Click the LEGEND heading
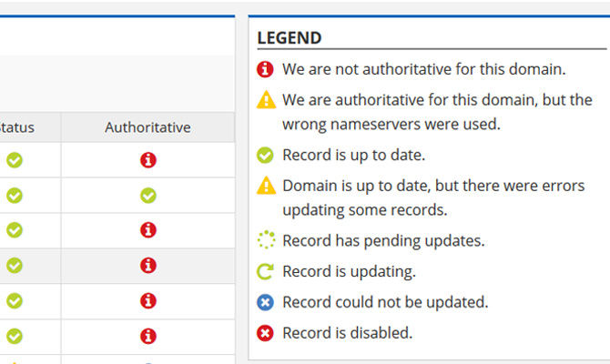 tap(290, 38)
